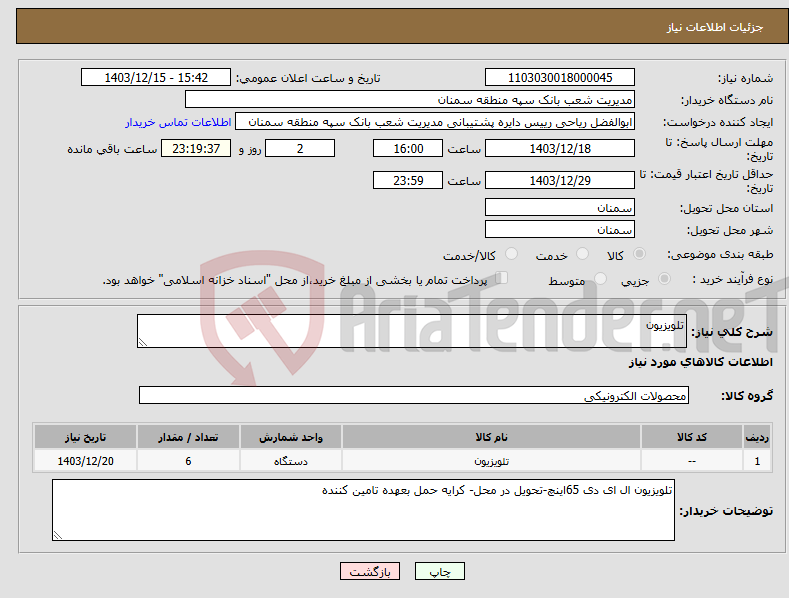Click the شهر محل تحویل field
The image size is (789, 598).
pos(560,230)
